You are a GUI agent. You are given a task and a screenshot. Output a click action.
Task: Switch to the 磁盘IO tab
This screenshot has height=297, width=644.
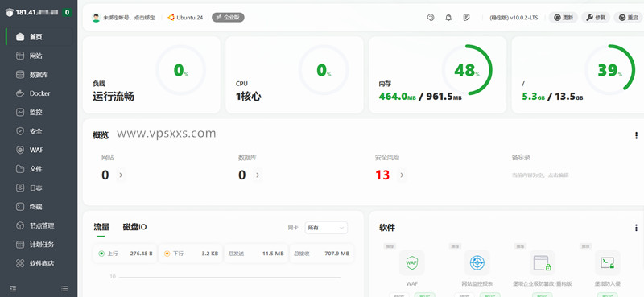134,227
